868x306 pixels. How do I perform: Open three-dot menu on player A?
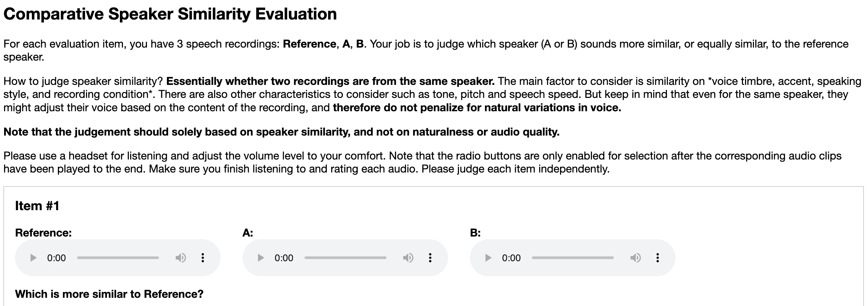(430, 258)
